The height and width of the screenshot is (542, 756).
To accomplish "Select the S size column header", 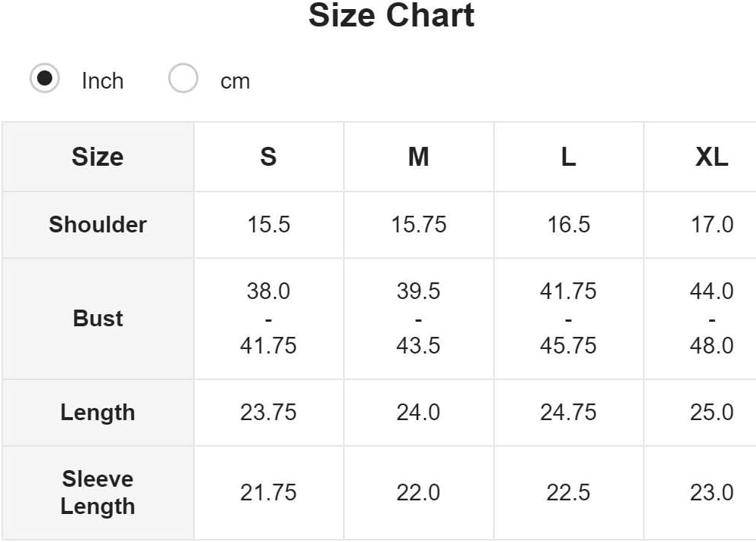I will (x=269, y=157).
